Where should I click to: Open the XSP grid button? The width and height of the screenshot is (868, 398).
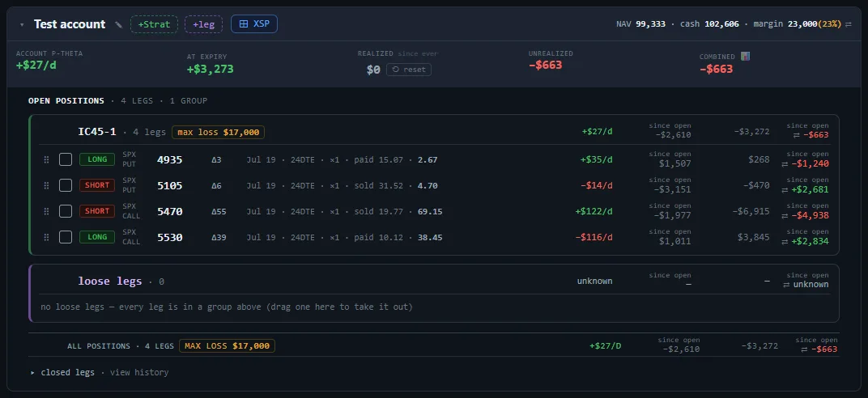click(x=254, y=23)
